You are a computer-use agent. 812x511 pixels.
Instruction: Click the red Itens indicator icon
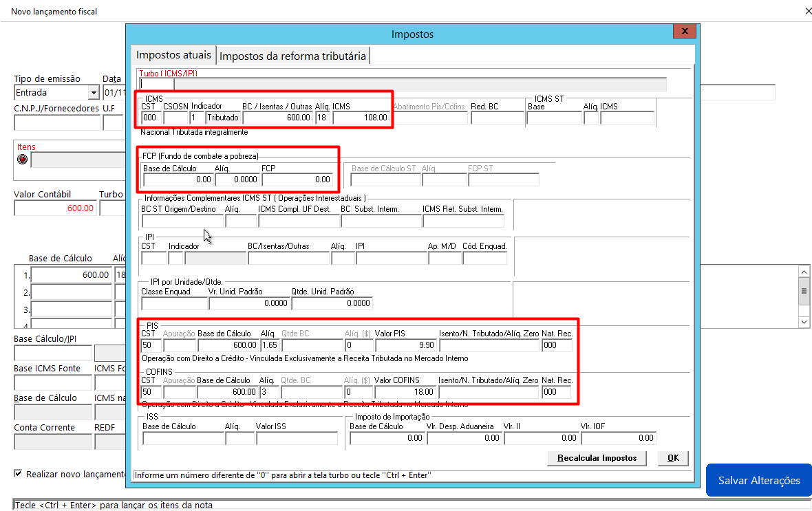[22, 160]
